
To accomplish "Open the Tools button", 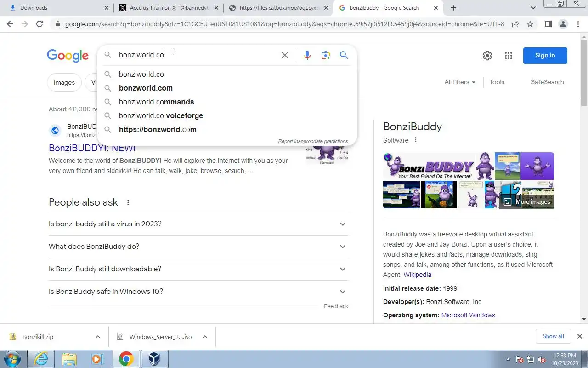I will click(497, 82).
